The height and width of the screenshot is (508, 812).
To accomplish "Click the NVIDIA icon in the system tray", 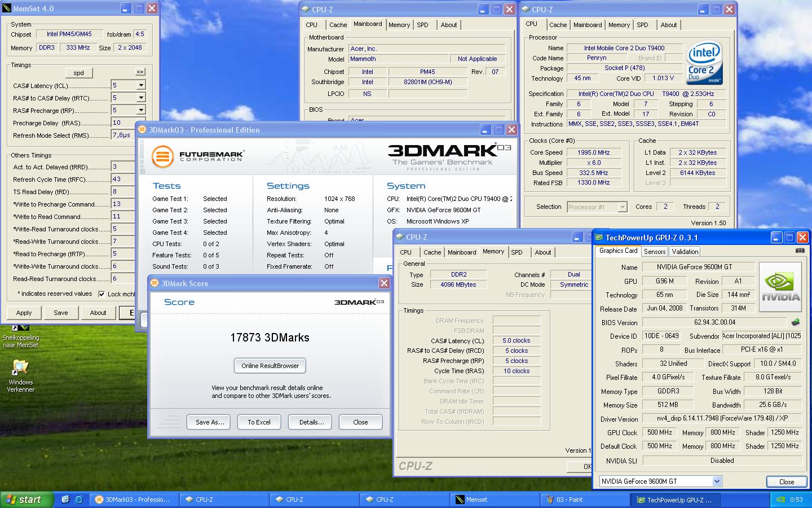I will coord(780,500).
